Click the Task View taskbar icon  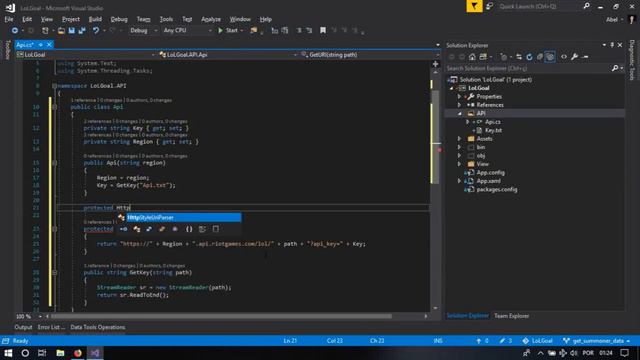tap(42, 353)
